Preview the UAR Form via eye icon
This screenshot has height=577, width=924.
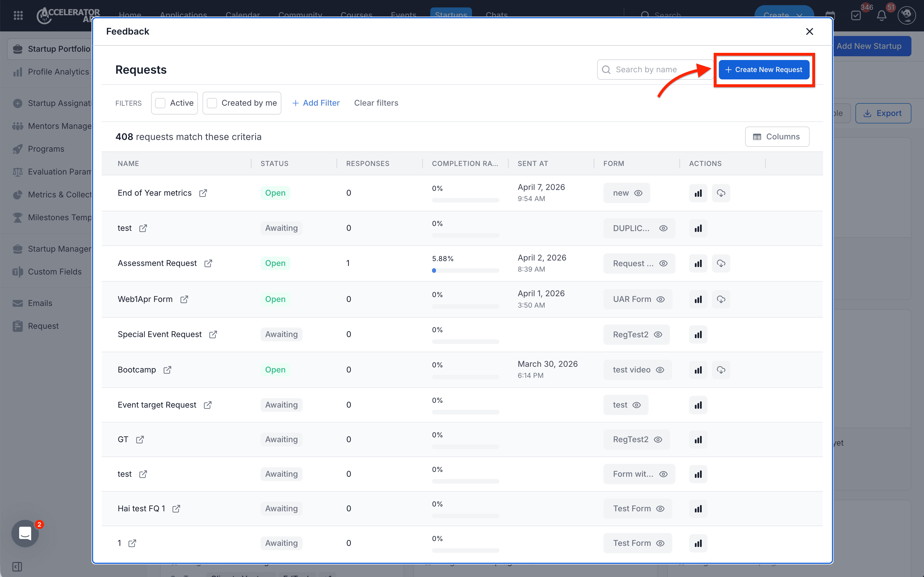[661, 300]
